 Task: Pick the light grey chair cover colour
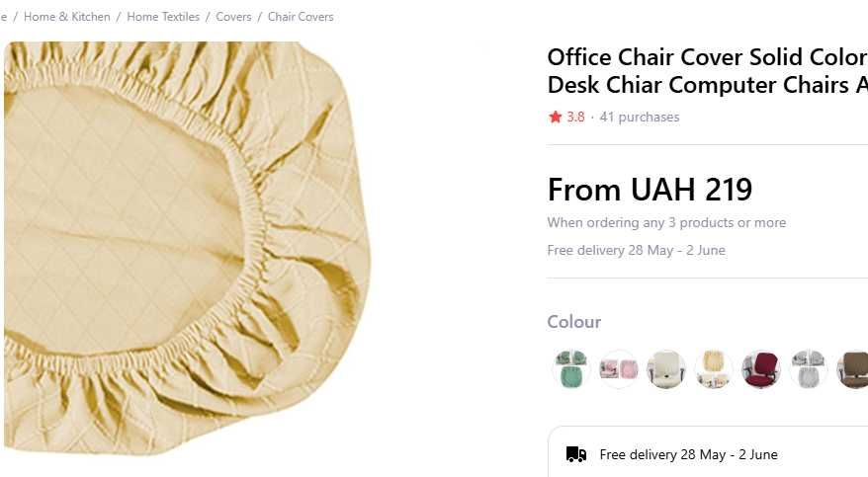pyautogui.click(x=809, y=369)
